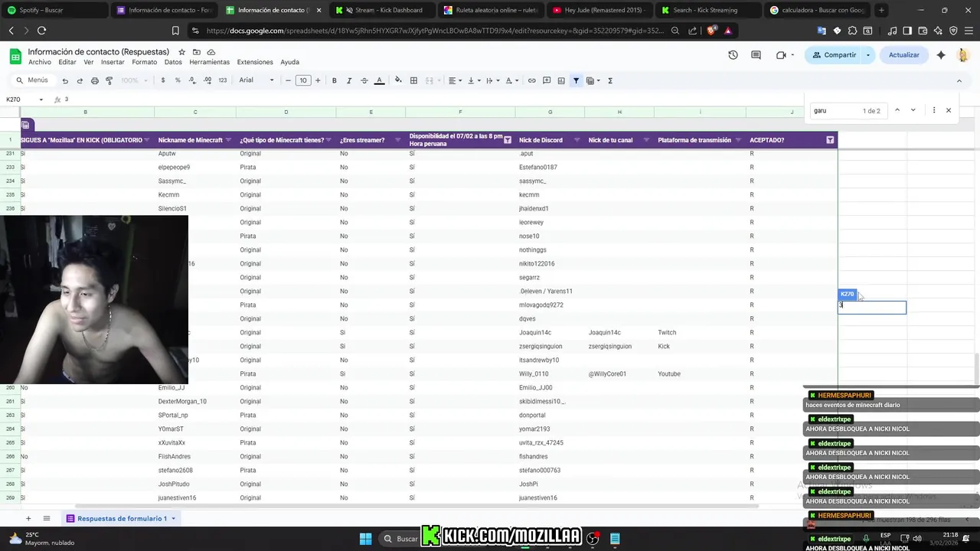The image size is (980, 551).
Task: Add a new sheet with plus icon
Action: point(30,518)
